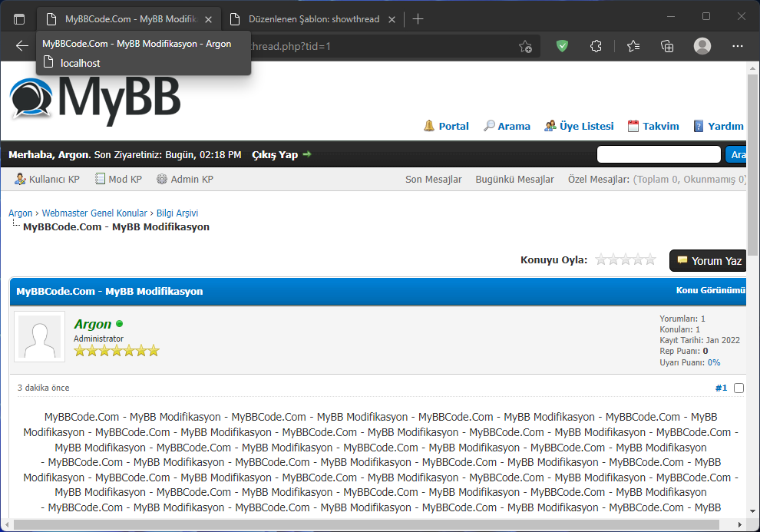Open the Takvim calendar page

click(661, 127)
